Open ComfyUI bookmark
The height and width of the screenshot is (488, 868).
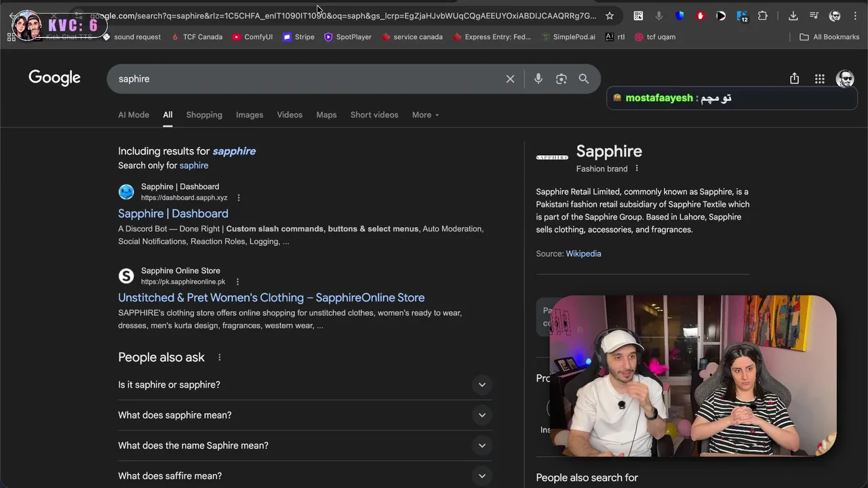click(252, 37)
